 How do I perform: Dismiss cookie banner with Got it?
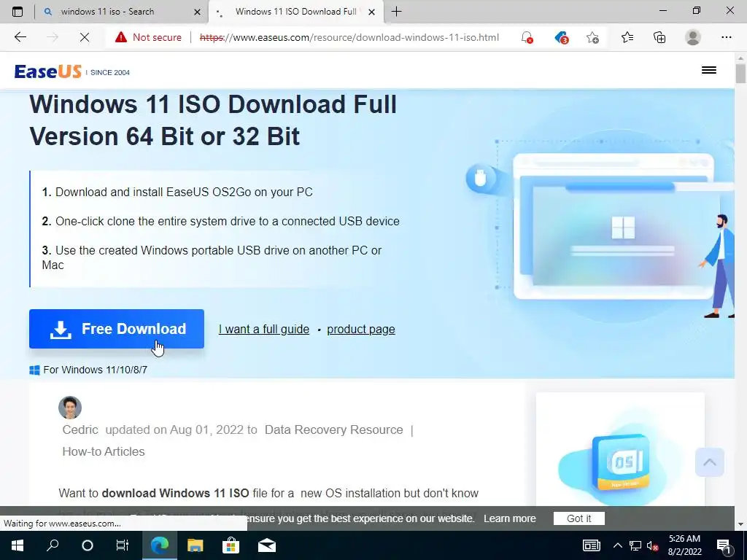point(578,518)
